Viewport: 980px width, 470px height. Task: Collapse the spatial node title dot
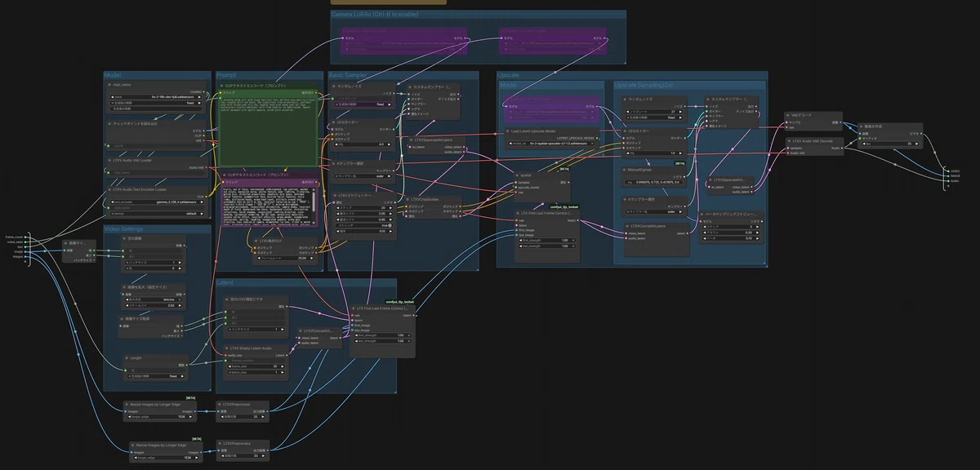click(x=517, y=175)
